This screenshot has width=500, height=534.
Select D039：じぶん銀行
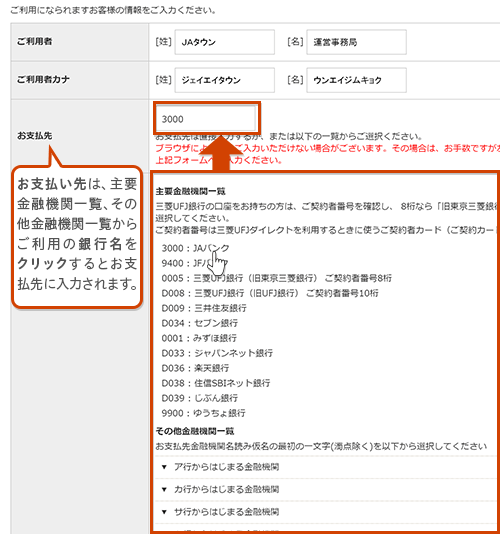click(200, 398)
